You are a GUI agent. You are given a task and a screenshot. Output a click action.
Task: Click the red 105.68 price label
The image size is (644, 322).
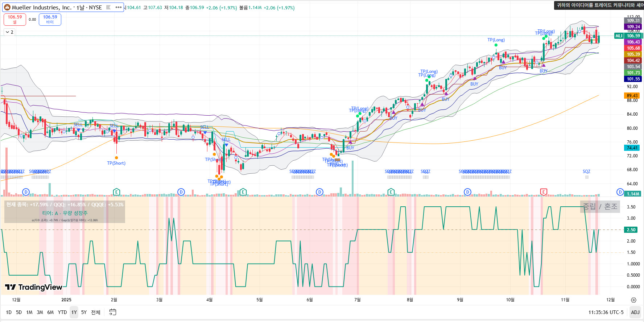click(633, 48)
